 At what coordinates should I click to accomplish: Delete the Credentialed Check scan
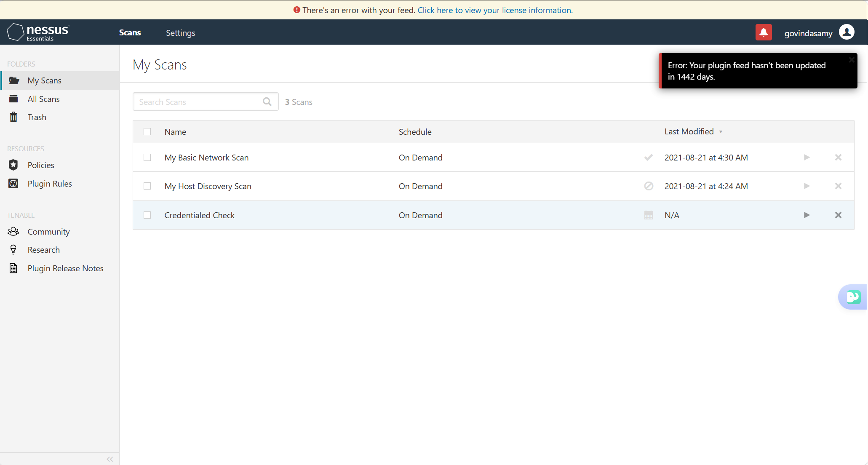(838, 215)
